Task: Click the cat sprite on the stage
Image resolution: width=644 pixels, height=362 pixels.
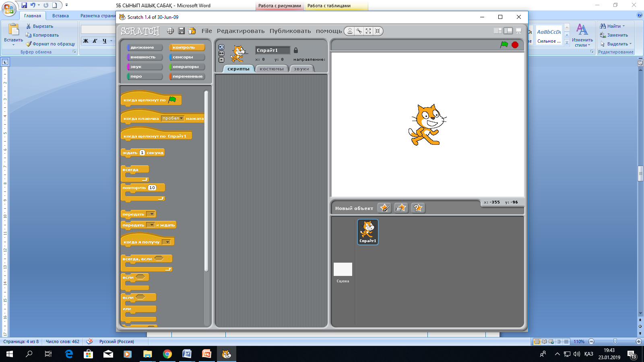Action: 427,125
